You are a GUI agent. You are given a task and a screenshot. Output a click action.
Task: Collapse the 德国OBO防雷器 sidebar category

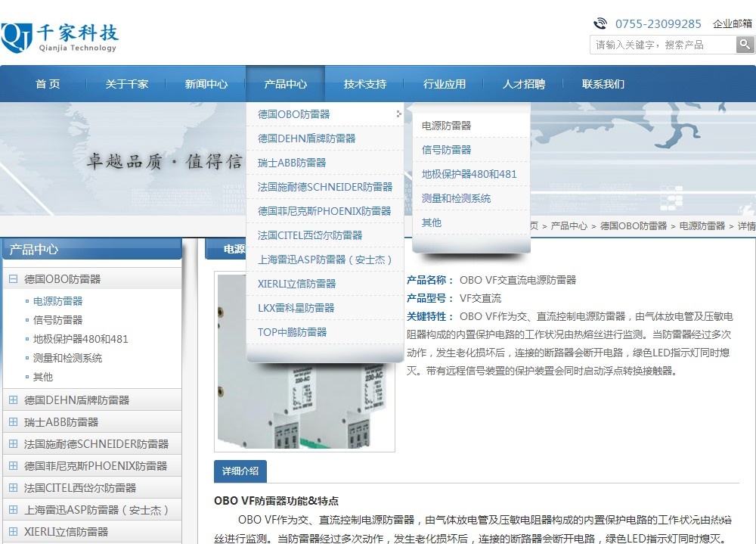coord(13,279)
